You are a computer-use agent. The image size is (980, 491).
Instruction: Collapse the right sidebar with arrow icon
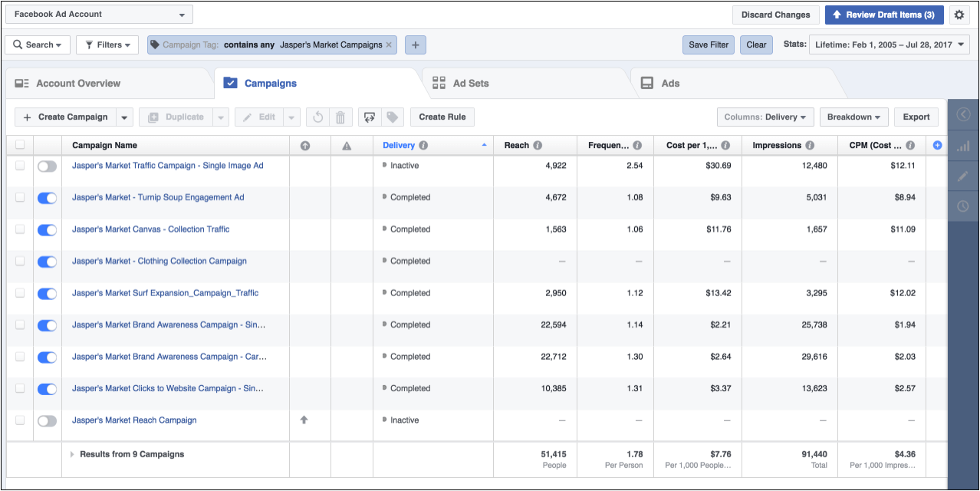(963, 114)
